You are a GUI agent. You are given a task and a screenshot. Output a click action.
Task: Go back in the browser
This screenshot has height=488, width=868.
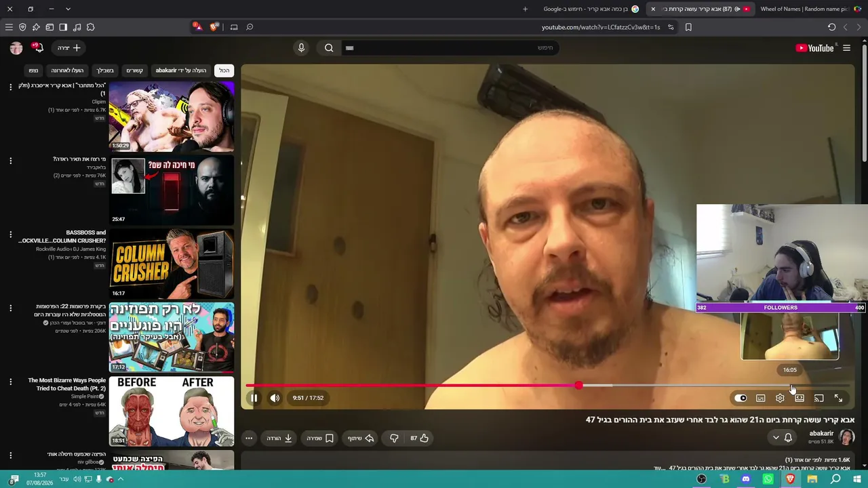(859, 27)
